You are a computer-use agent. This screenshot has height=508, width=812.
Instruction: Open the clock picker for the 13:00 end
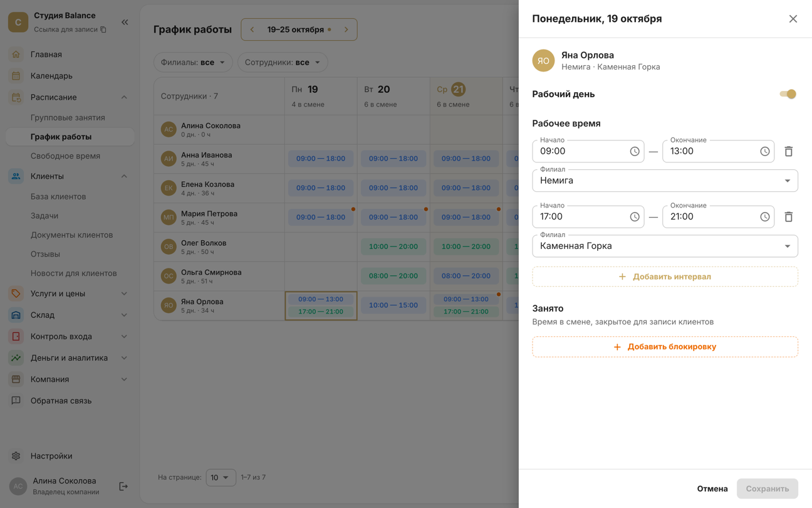click(765, 151)
